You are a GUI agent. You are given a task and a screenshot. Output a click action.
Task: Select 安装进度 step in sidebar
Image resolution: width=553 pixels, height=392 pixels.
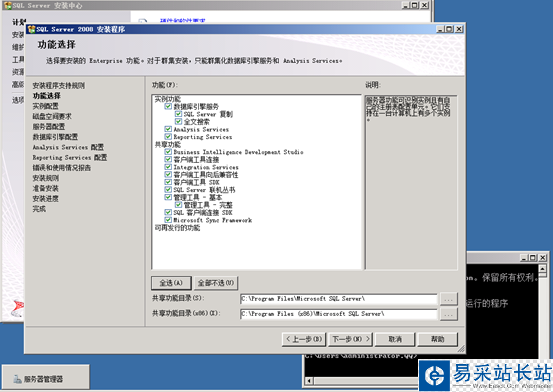point(46,198)
